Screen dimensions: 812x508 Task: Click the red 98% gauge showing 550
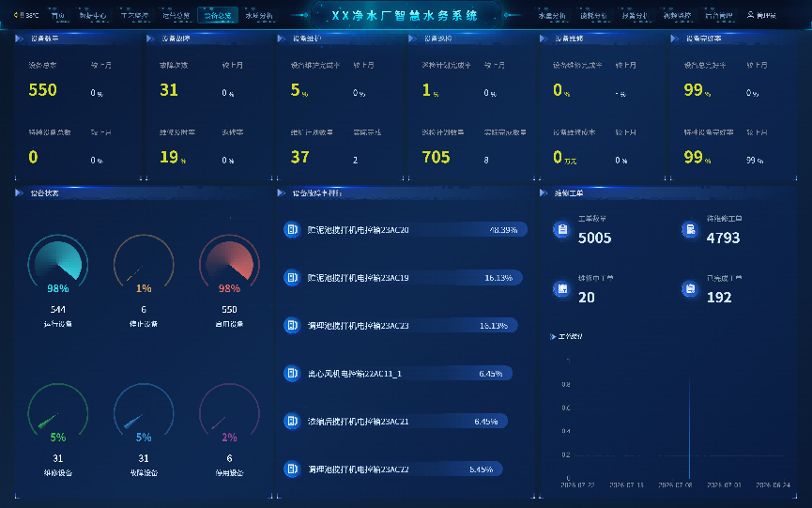click(229, 263)
